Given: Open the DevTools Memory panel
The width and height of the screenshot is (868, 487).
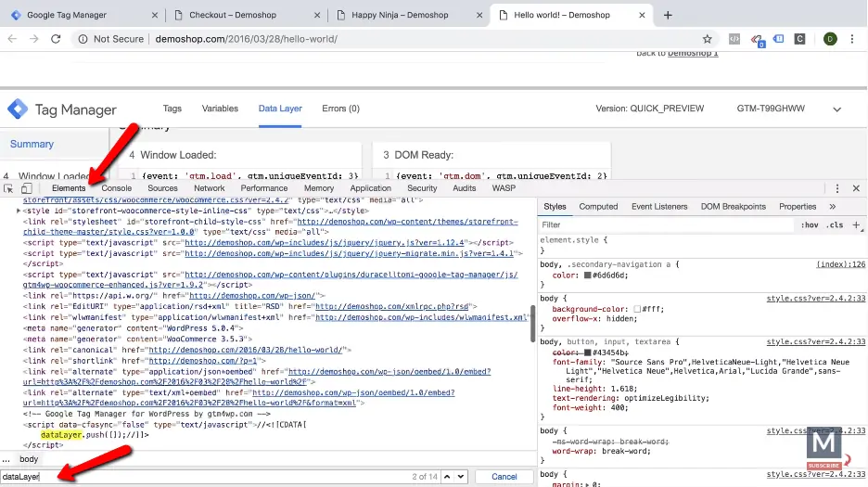Looking at the screenshot, I should [x=319, y=188].
